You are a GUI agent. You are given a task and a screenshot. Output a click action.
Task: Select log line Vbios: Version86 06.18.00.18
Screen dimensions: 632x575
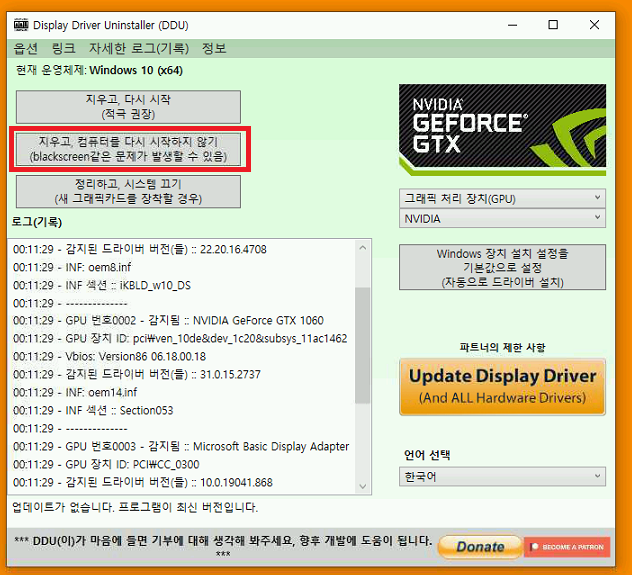click(109, 356)
